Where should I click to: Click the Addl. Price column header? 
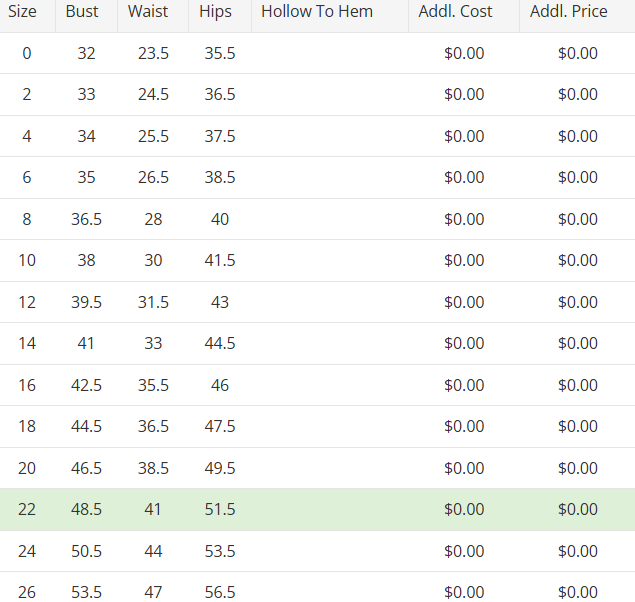pyautogui.click(x=569, y=12)
